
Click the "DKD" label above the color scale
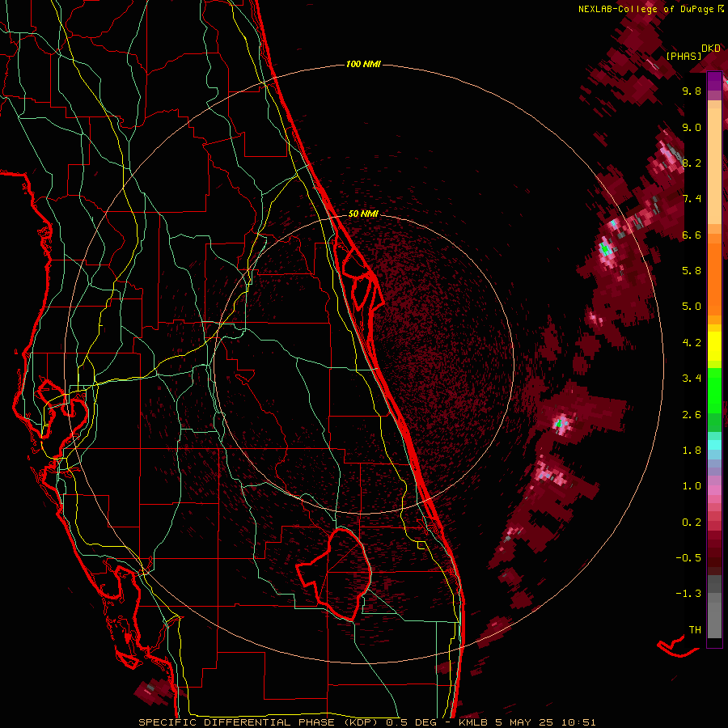711,49
